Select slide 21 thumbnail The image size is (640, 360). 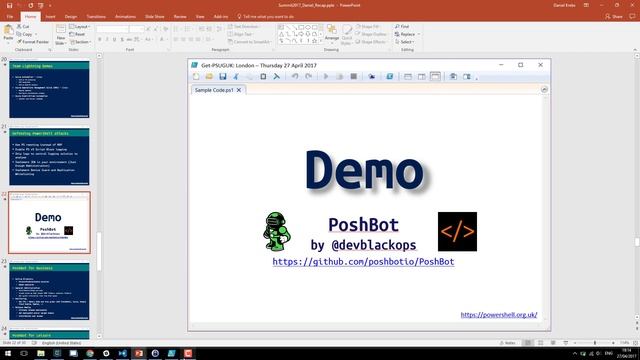(x=49, y=157)
